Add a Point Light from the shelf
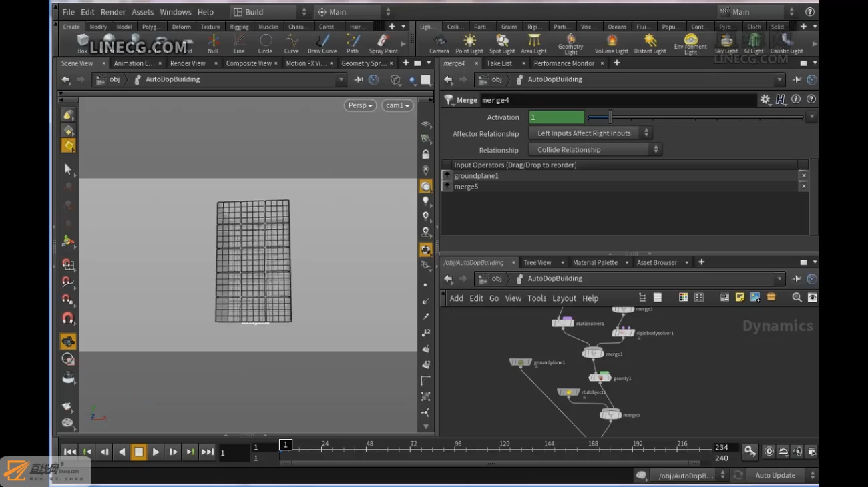 (469, 44)
